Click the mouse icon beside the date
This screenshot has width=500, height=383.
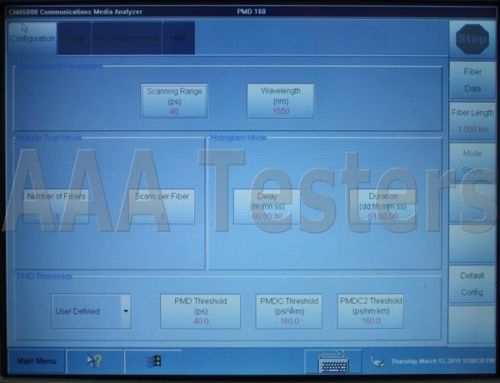pyautogui.click(x=377, y=361)
